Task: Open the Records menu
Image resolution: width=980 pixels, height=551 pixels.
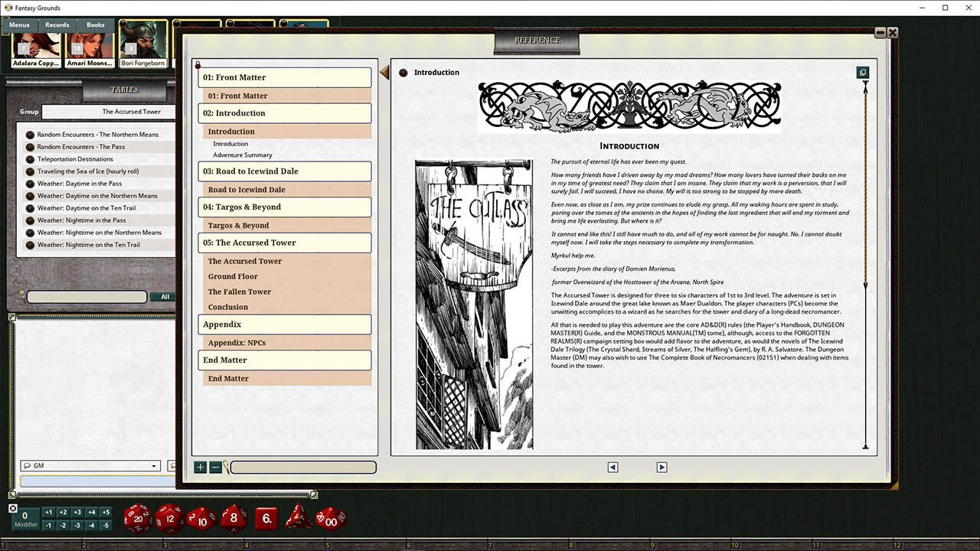Action: point(57,25)
